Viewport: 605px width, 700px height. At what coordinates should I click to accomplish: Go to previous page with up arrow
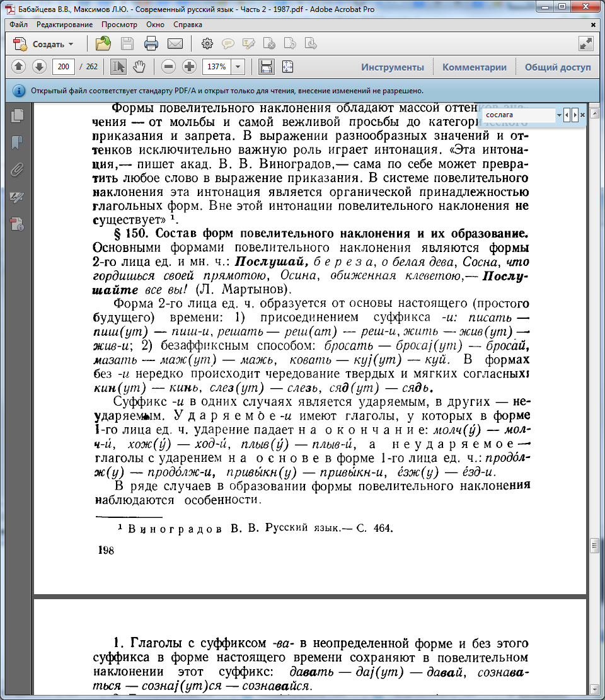18,67
